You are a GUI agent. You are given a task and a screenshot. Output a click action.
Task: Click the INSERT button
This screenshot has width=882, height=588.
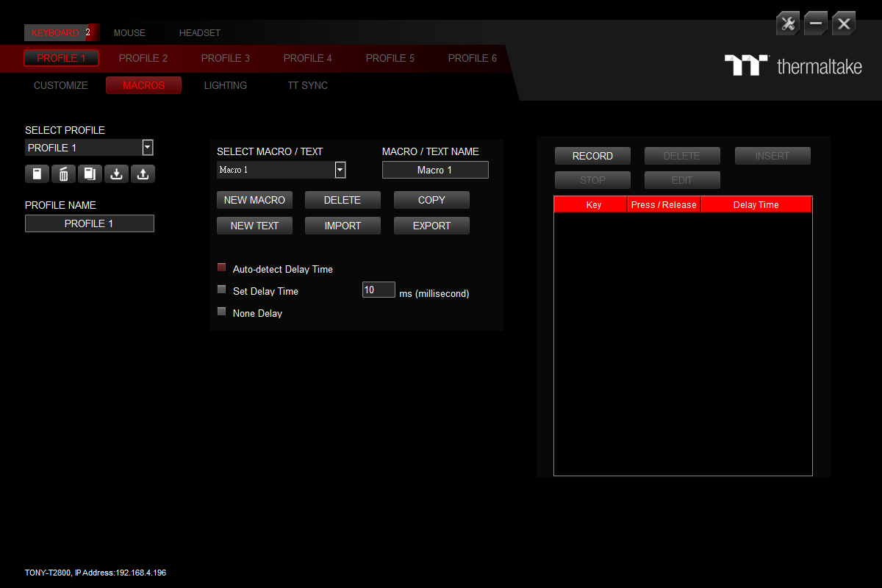pos(772,156)
